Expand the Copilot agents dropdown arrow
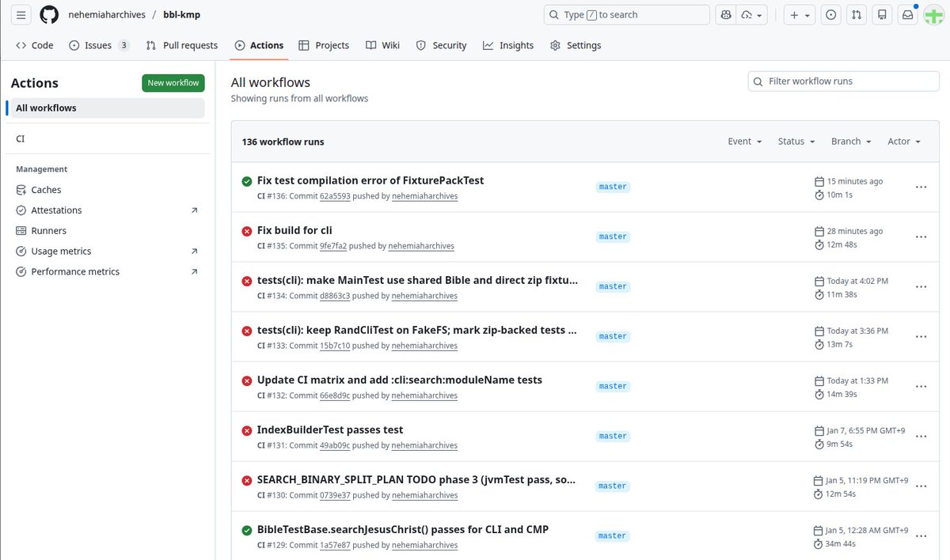Image resolution: width=950 pixels, height=560 pixels. pyautogui.click(x=752, y=15)
